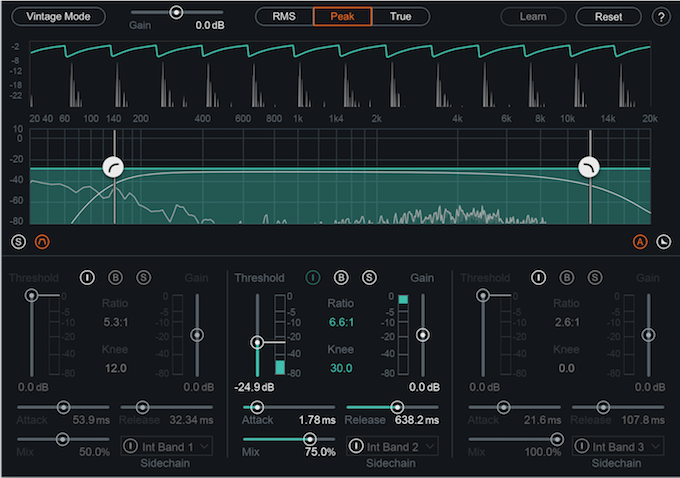680x478 pixels.
Task: Click the 107.8 ms release value
Action: pos(643,420)
